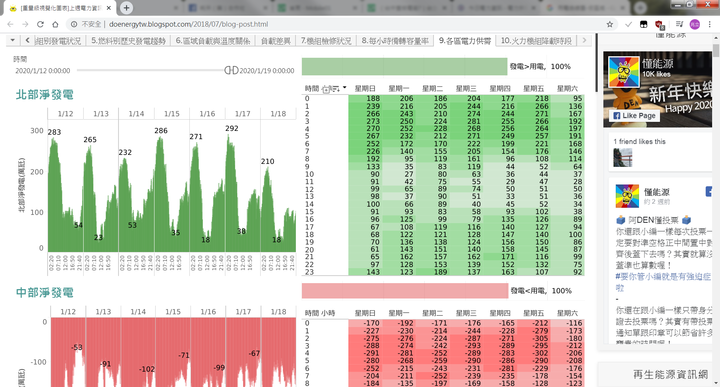The height and width of the screenshot is (387, 720).
Task: Open the purple profile avatar
Action: [695, 24]
